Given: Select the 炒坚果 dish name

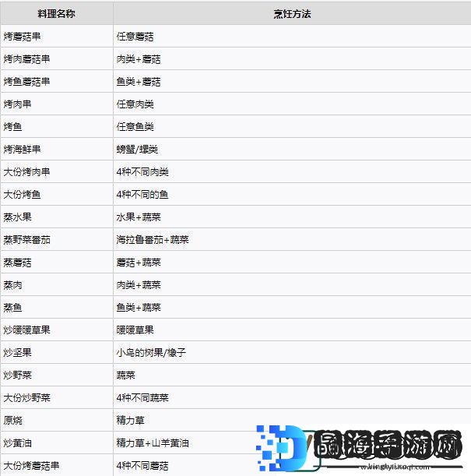Looking at the screenshot, I should tap(17, 352).
